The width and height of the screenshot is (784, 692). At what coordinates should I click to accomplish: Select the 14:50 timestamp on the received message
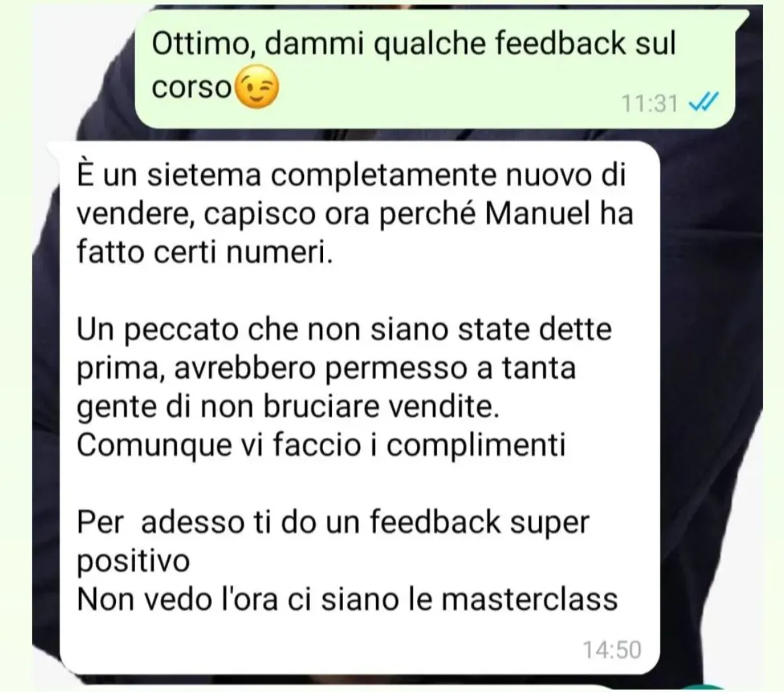coord(612,650)
